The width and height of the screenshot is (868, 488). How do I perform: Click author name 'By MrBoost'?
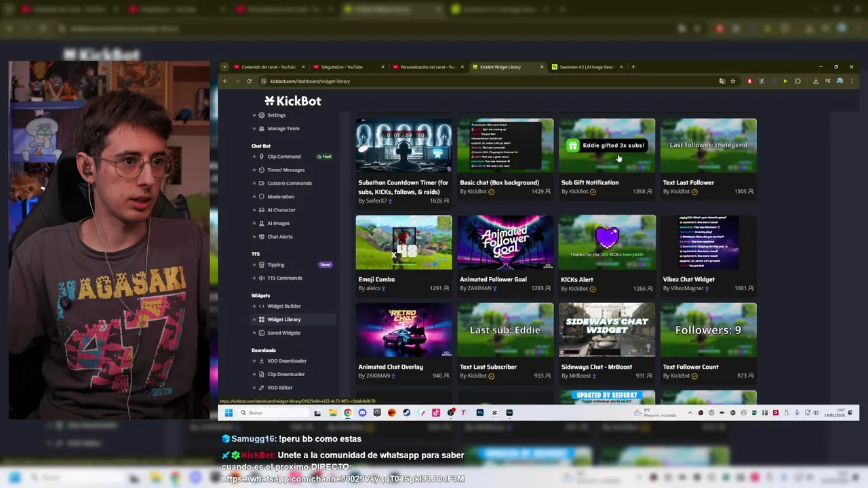[576, 376]
